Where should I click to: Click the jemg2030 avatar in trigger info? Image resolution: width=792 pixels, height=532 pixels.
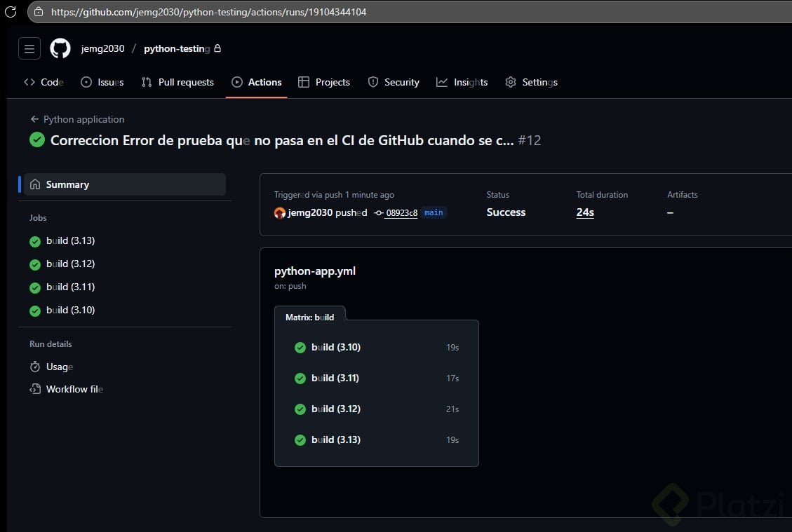pos(280,213)
